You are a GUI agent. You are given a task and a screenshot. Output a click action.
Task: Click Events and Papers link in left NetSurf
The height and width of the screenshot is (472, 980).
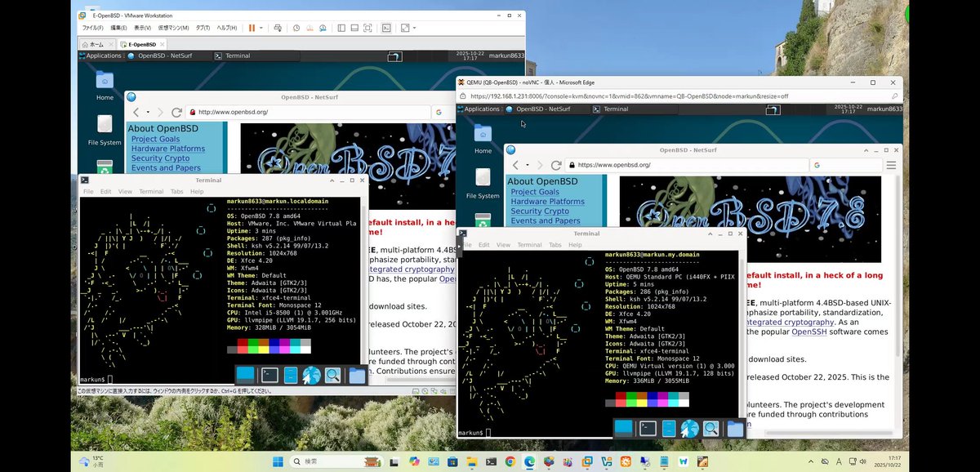click(166, 168)
